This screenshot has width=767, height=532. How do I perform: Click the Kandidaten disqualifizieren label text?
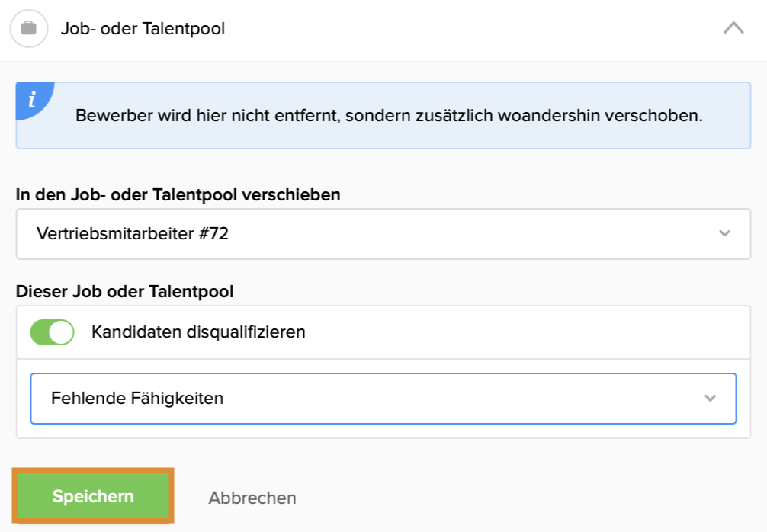198,332
